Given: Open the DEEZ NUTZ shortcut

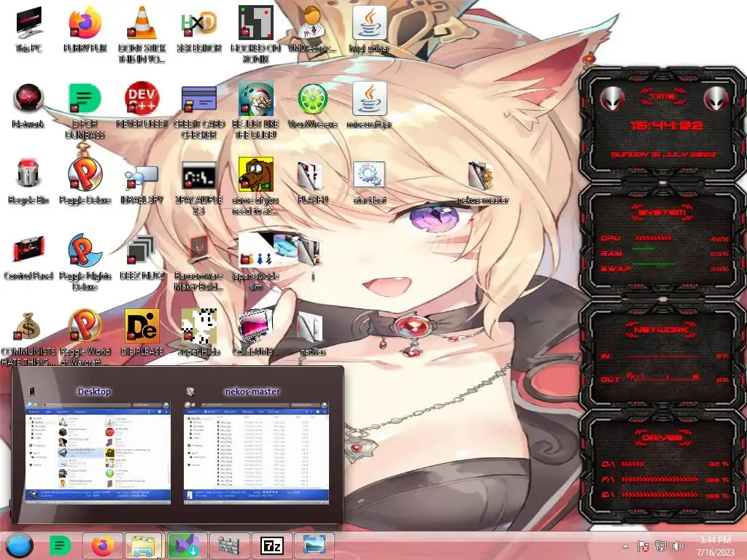Looking at the screenshot, I should point(142,257).
